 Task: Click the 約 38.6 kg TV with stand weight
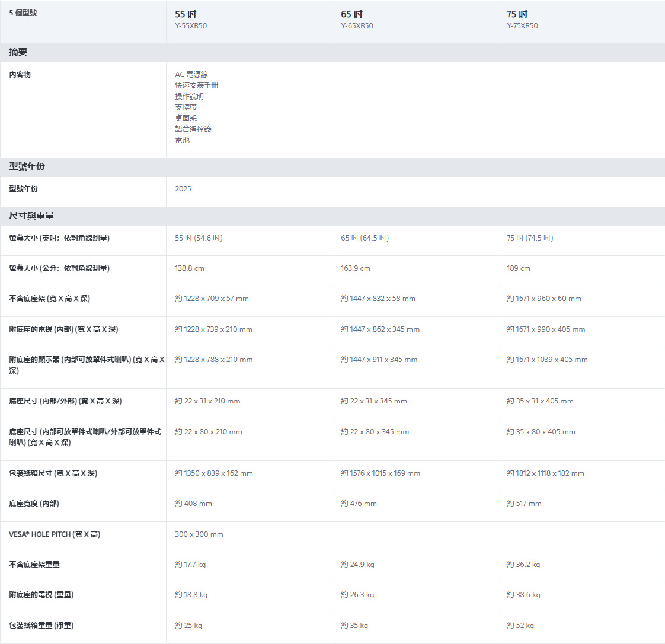[x=523, y=595]
